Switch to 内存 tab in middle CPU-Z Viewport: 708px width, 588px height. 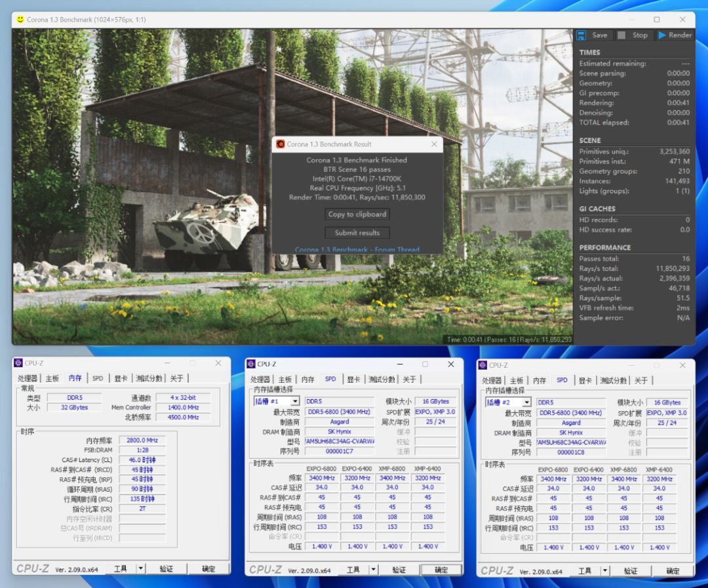click(308, 380)
